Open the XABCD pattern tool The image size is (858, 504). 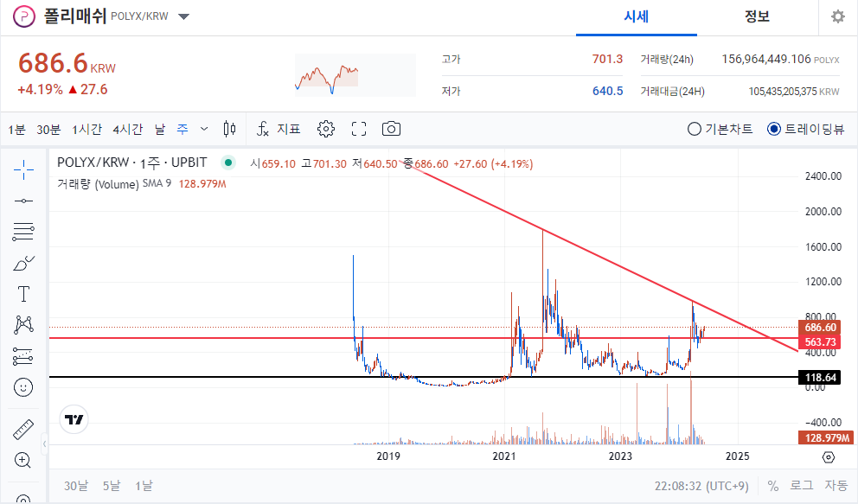(x=22, y=324)
